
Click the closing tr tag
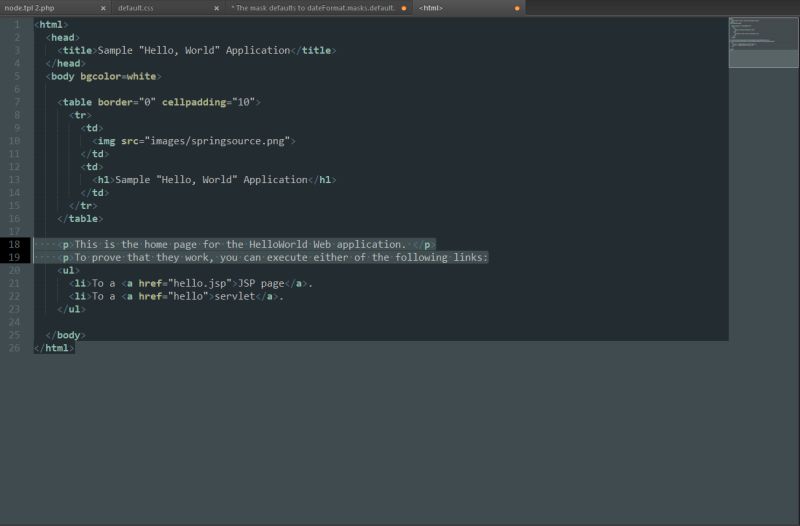click(83, 206)
